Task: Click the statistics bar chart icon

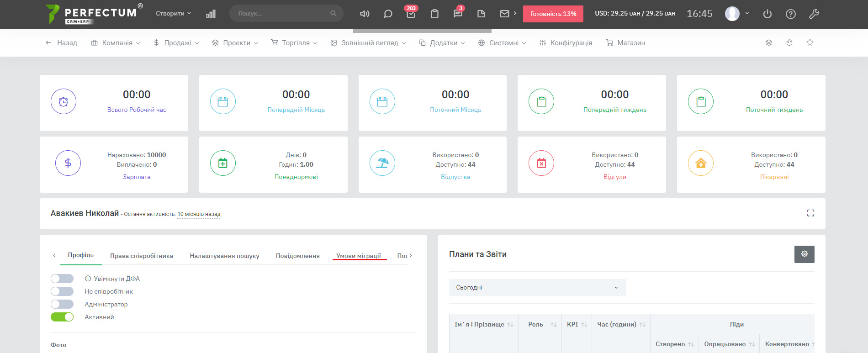Action: click(x=211, y=14)
